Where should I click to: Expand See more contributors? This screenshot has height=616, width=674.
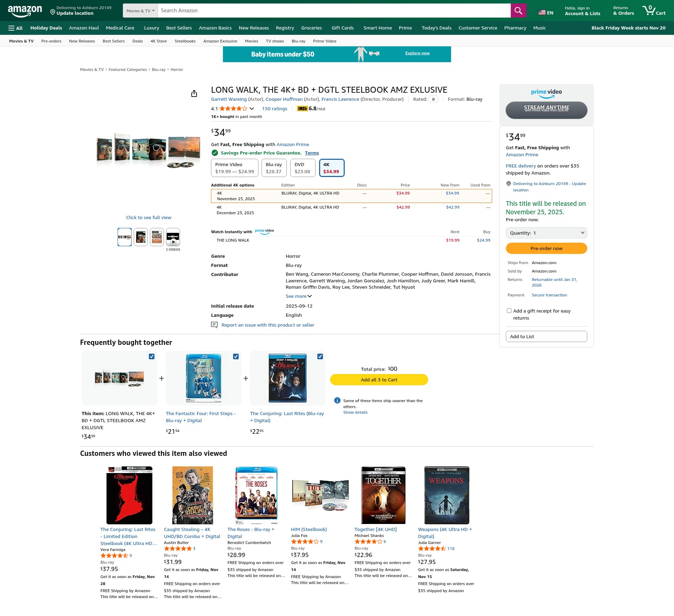pyautogui.click(x=299, y=296)
